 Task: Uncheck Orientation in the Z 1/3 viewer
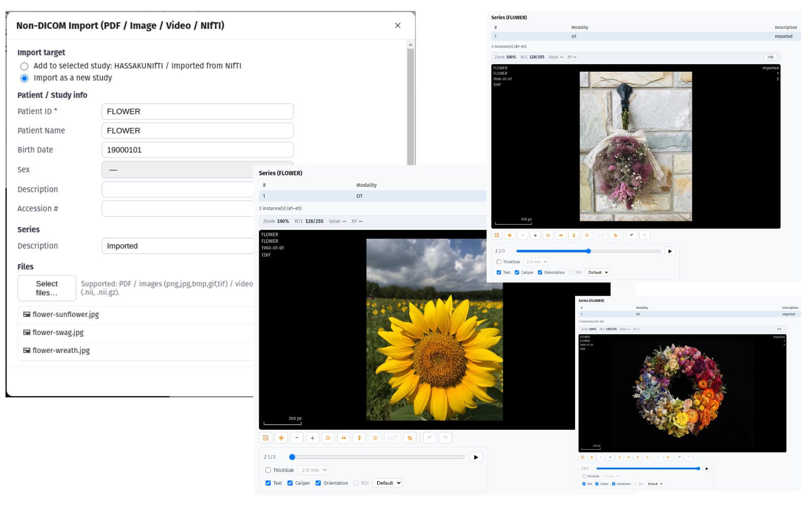[x=318, y=483]
